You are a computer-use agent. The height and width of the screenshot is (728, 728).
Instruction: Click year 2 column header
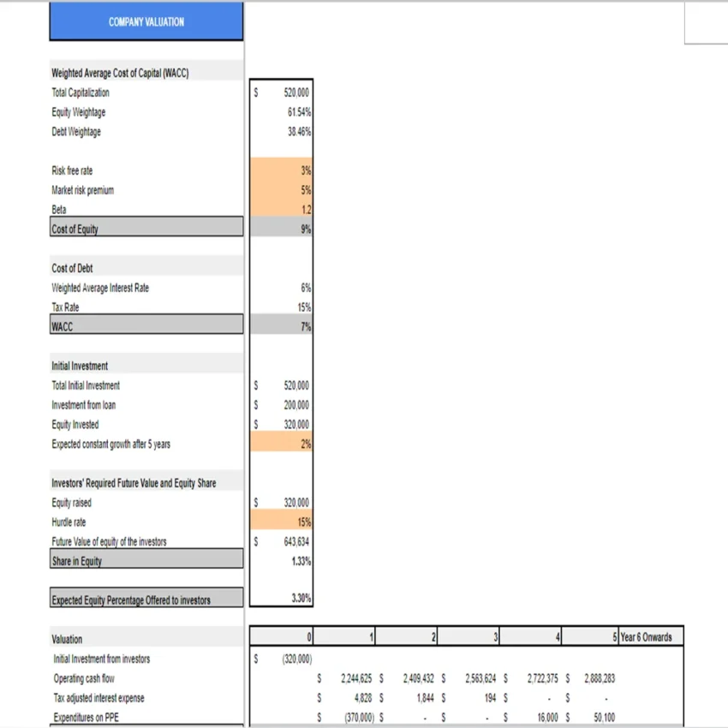(406, 636)
